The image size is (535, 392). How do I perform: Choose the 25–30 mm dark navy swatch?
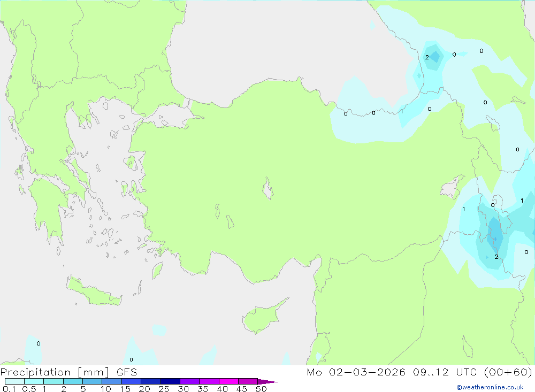(170, 381)
